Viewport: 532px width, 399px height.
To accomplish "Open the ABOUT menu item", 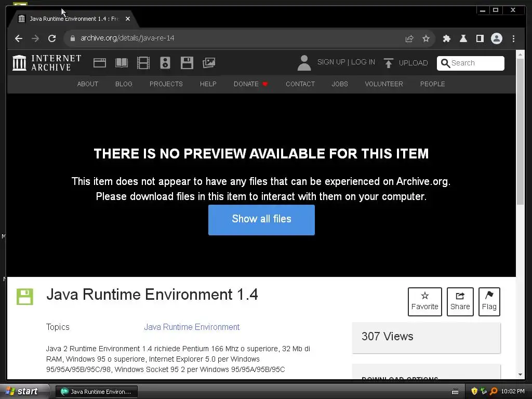I will point(87,84).
